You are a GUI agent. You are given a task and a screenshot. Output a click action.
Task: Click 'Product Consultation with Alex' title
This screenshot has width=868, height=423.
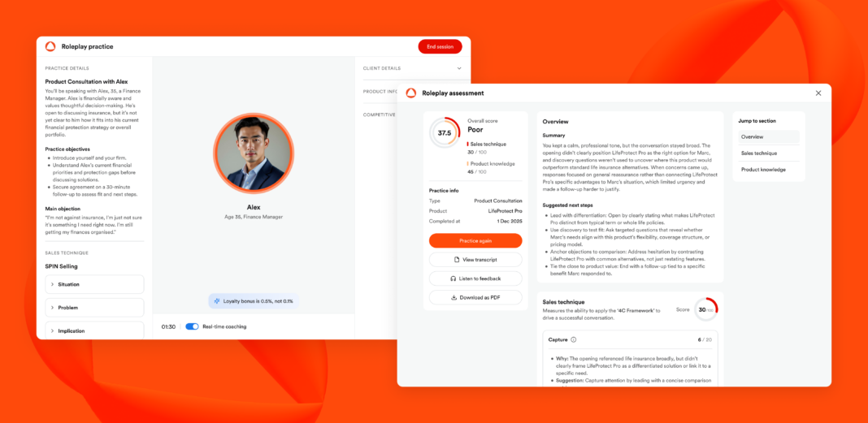tap(86, 81)
